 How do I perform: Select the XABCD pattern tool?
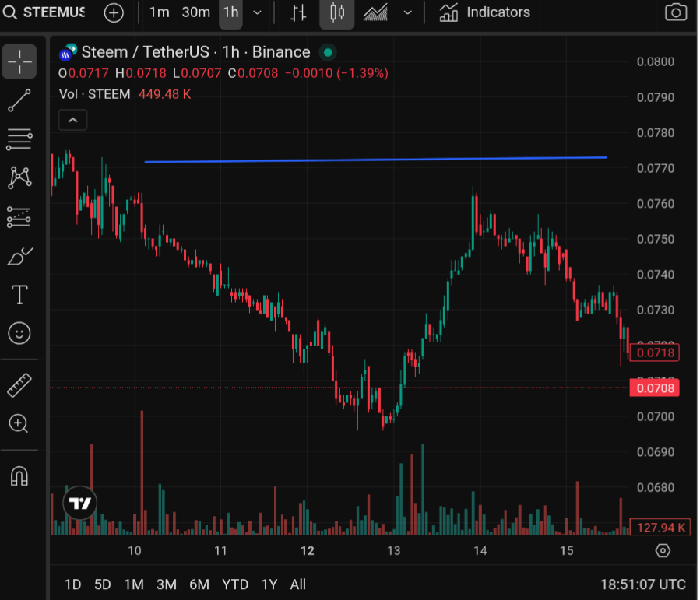click(19, 177)
